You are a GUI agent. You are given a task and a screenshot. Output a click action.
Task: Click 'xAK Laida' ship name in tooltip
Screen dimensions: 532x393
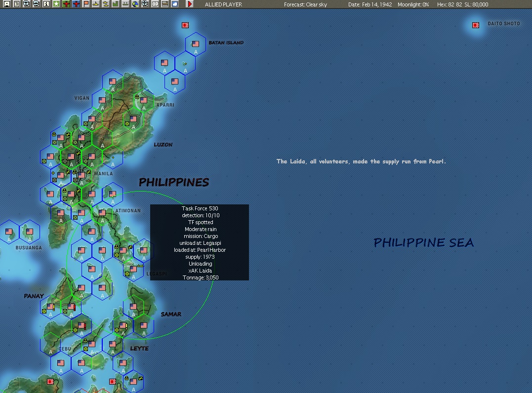(200, 271)
